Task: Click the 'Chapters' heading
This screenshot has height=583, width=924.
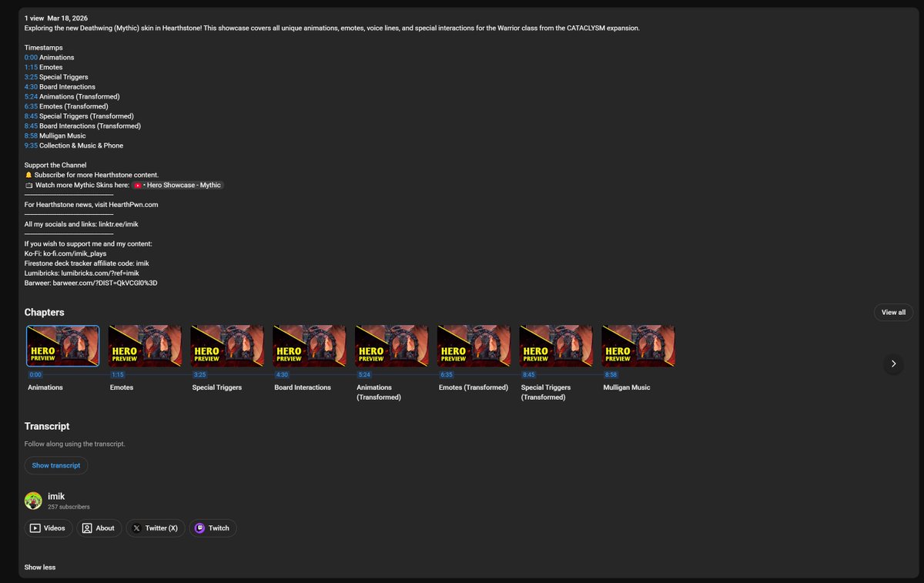Action: pyautogui.click(x=45, y=312)
